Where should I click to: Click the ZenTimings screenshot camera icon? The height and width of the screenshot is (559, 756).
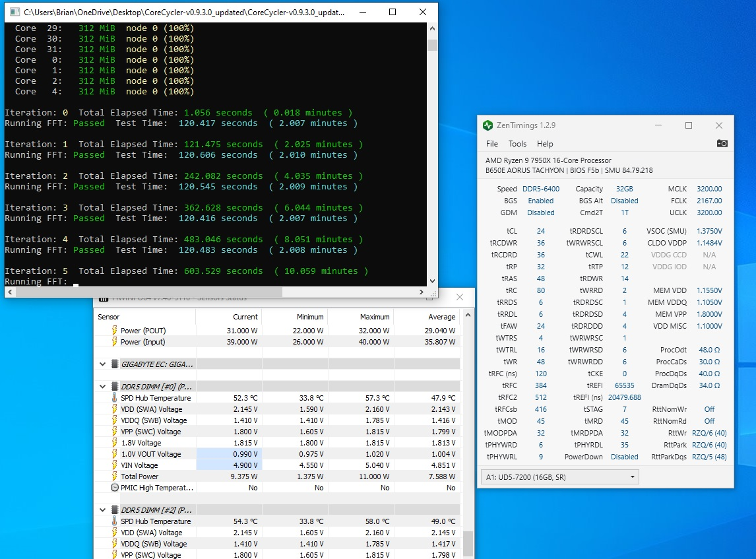pos(722,143)
